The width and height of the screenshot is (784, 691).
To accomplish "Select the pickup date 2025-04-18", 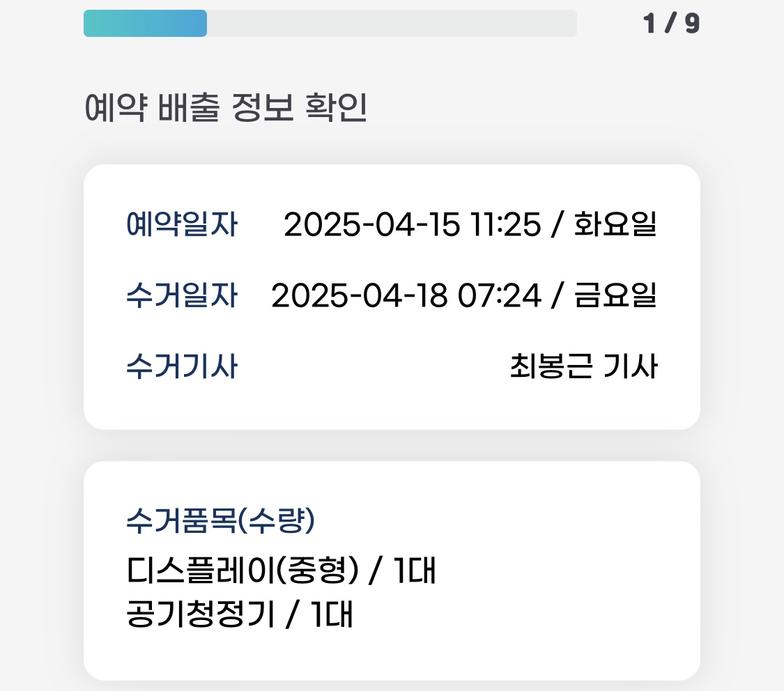I will [x=359, y=297].
